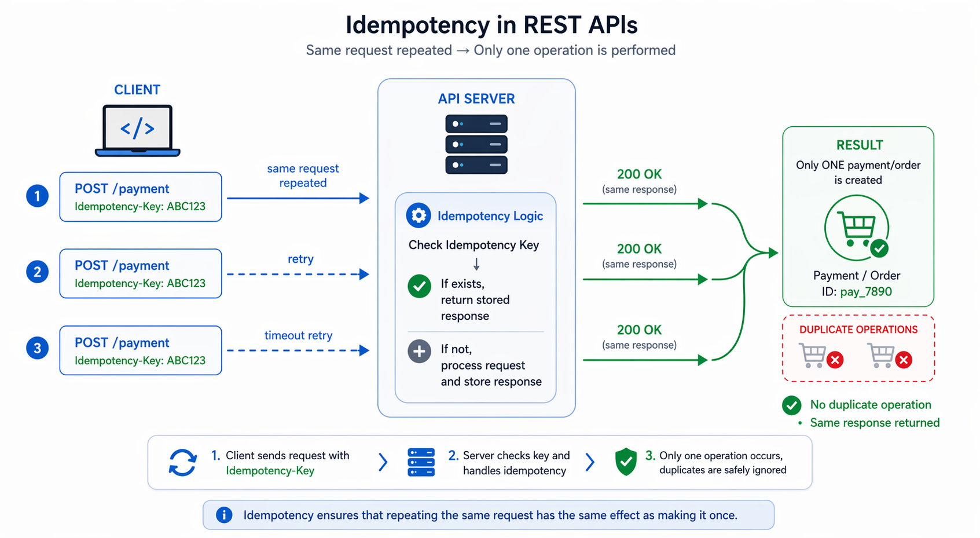Viewport: 980px width, 538px height.
Task: Click "Idempotency-Key: ABC123" in request card 2
Action: click(140, 283)
